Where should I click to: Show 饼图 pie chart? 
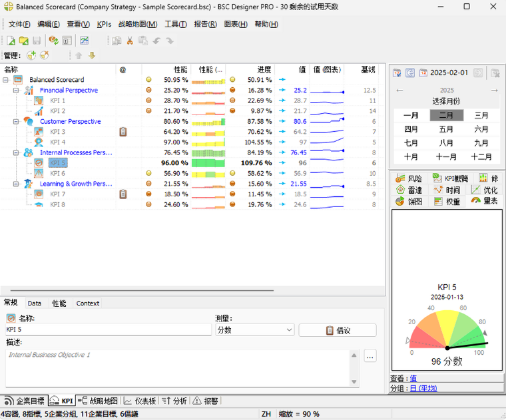(x=409, y=202)
